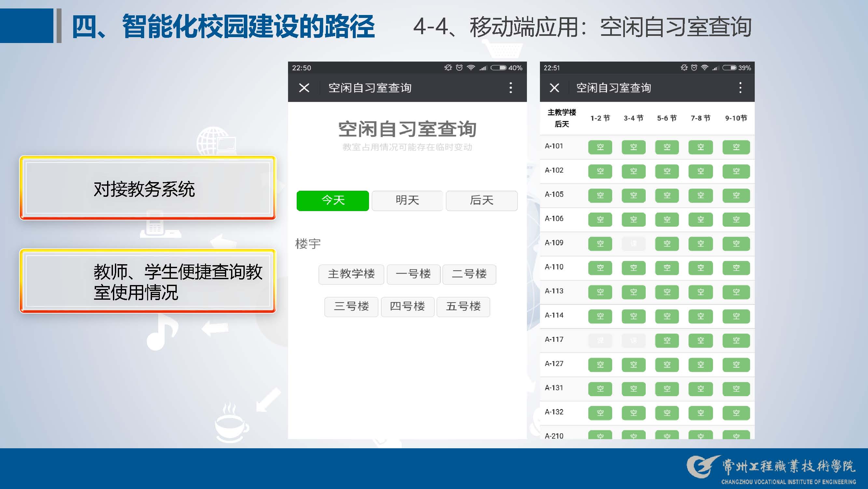Select the 今天 day option
Image resolution: width=868 pixels, height=489 pixels.
pyautogui.click(x=333, y=201)
